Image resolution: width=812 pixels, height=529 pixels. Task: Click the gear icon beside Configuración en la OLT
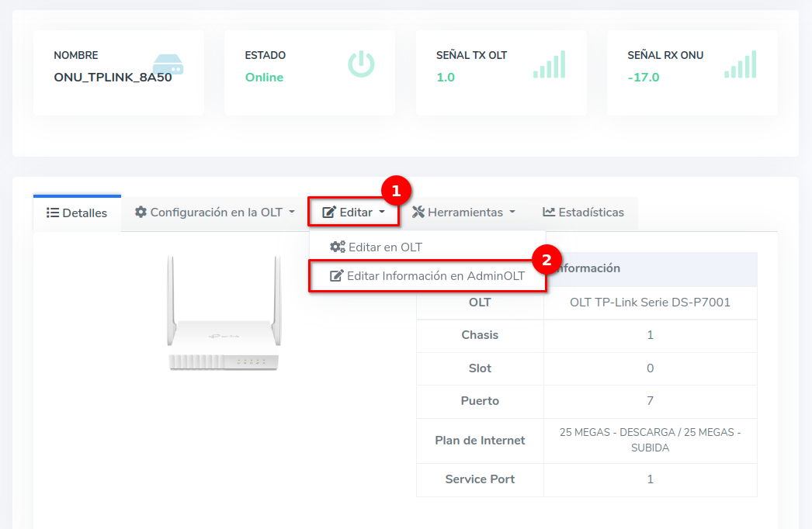coord(141,212)
